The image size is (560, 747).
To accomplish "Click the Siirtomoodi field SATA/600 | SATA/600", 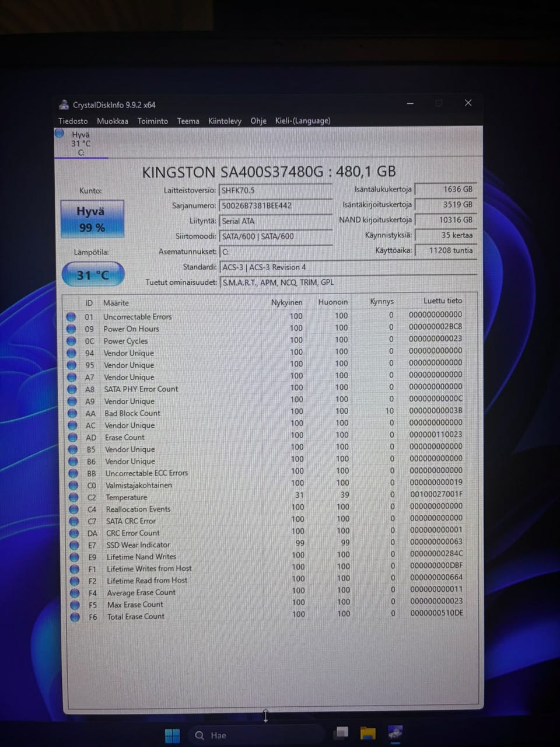I will (x=275, y=236).
